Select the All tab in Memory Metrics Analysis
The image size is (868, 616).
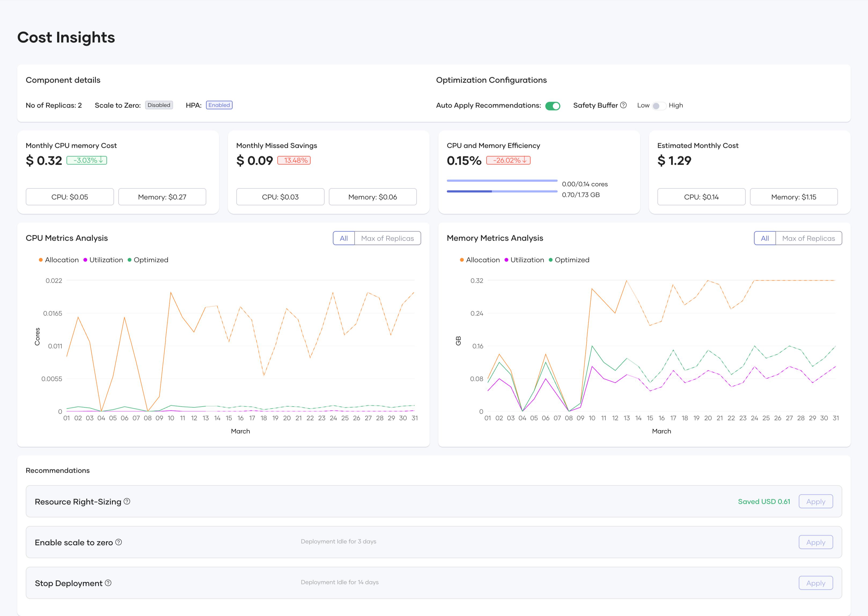pos(765,238)
